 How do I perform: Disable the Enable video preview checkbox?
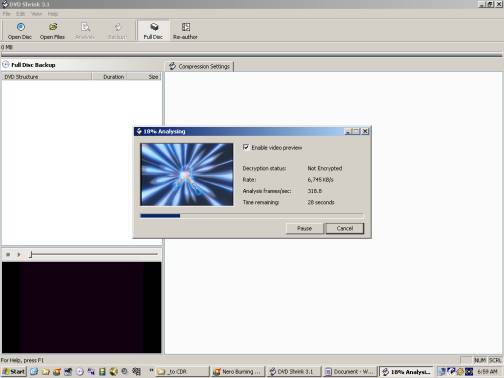pos(246,147)
